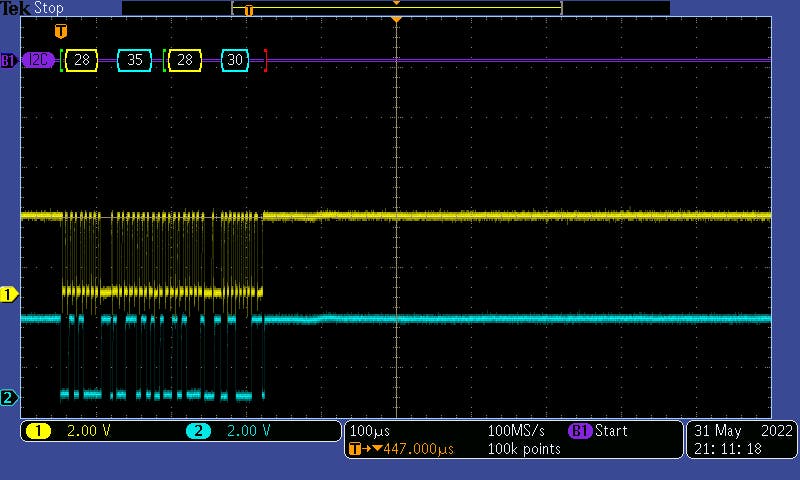
Task: Click the Stop acquisition status text
Action: [49, 8]
